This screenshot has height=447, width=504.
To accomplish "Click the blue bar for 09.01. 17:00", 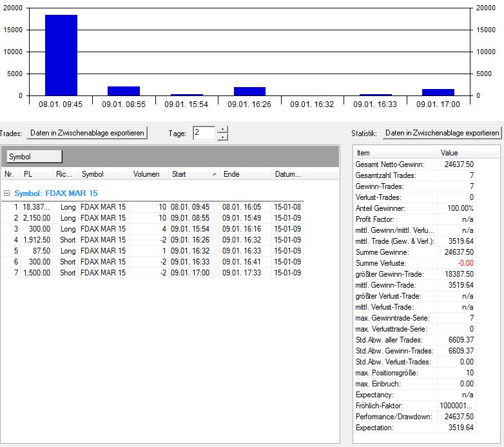I will coord(438,92).
